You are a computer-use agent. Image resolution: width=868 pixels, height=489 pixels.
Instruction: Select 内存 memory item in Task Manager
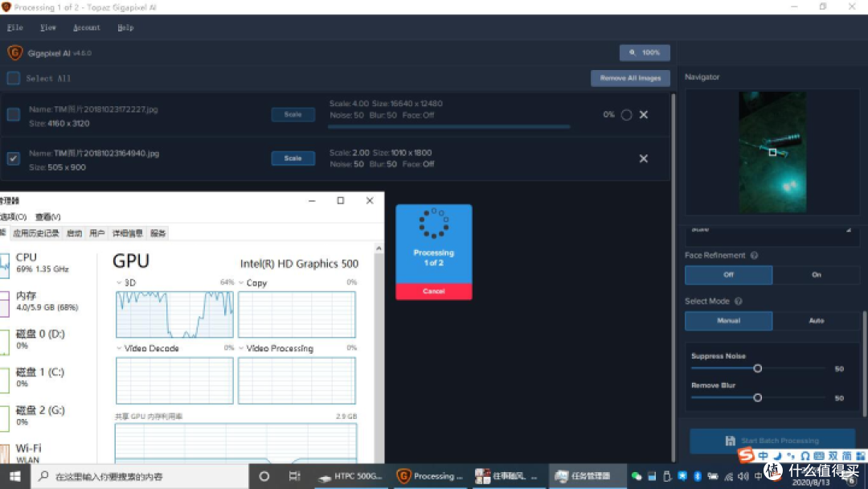tap(47, 302)
